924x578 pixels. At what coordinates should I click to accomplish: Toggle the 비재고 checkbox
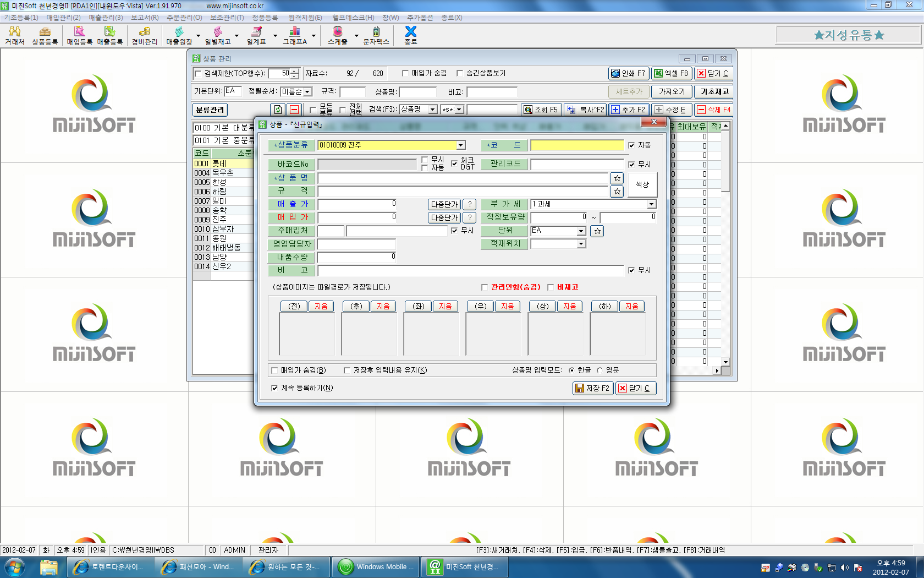point(551,287)
